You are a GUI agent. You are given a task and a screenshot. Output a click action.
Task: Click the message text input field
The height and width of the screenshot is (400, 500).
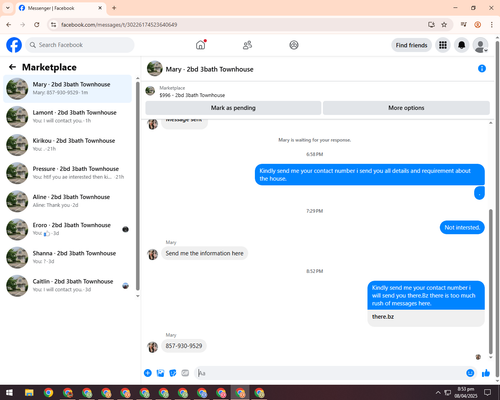click(330, 373)
